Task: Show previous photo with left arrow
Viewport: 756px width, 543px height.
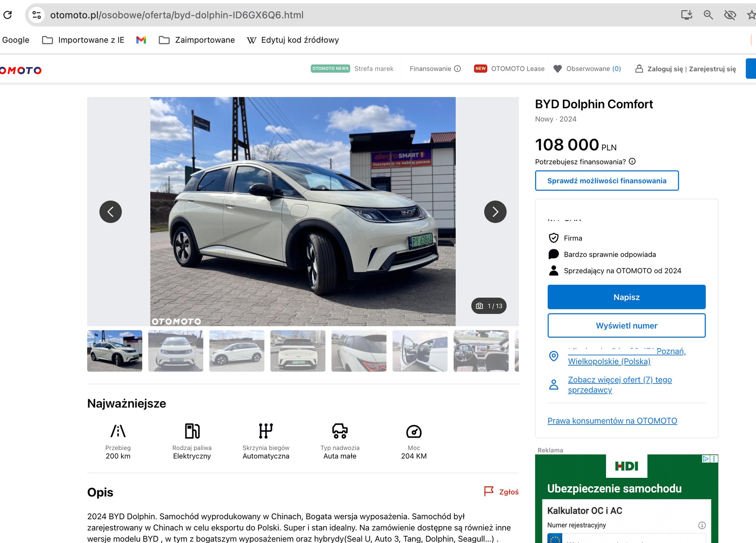Action: pyautogui.click(x=111, y=212)
